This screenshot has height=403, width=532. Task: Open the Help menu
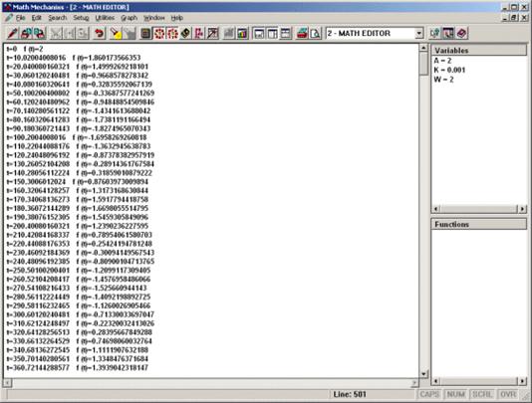click(x=176, y=18)
